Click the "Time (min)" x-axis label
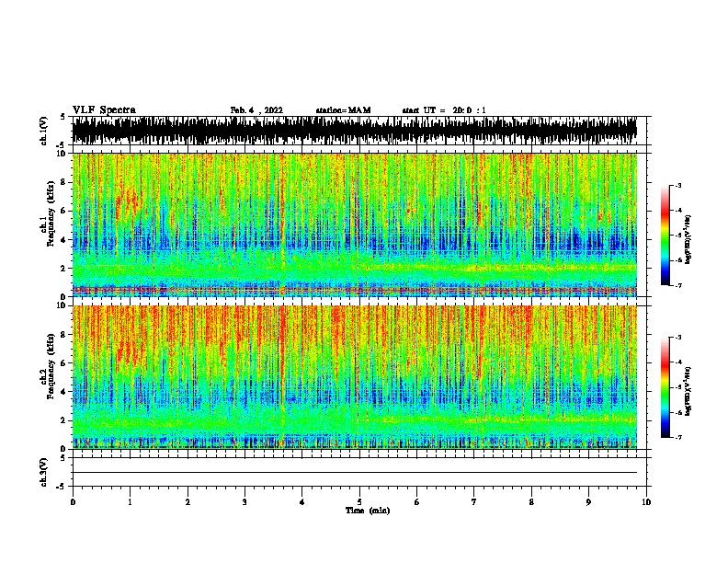Image resolution: width=728 pixels, height=563 pixels. pos(368,511)
